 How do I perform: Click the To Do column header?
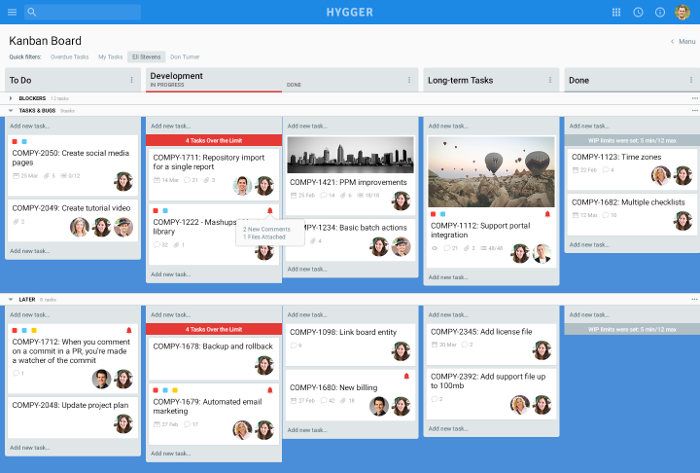point(73,80)
